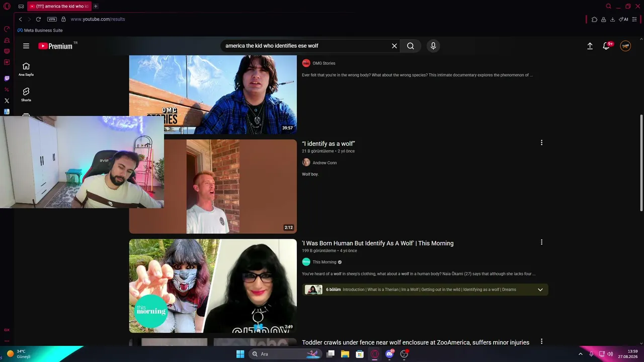Open Task View on taskbar
The height and width of the screenshot is (362, 644).
331,354
